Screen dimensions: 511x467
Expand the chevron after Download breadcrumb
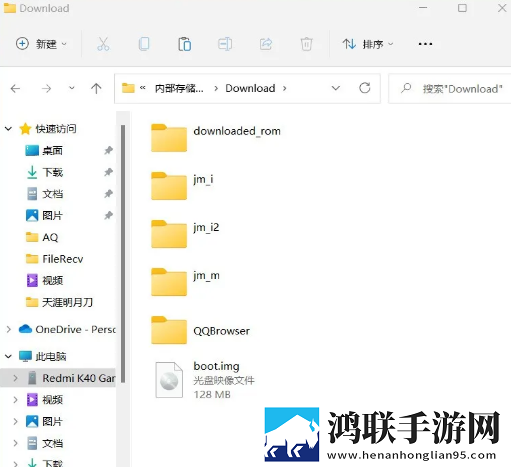(x=284, y=89)
